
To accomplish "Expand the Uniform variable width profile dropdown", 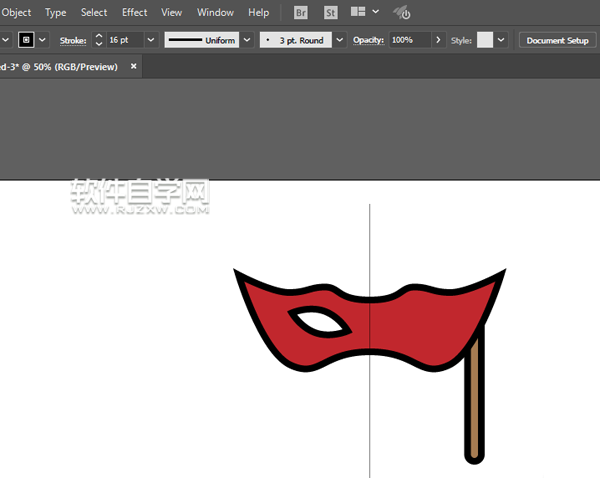I will click(x=246, y=40).
